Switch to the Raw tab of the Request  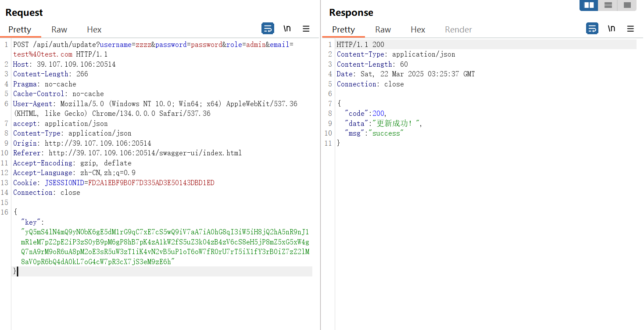(x=59, y=29)
